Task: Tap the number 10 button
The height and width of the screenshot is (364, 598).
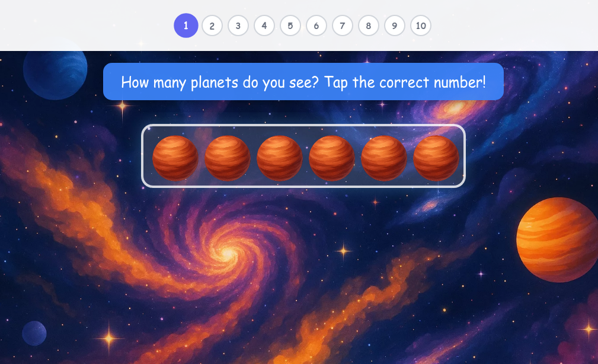Action: point(421,25)
